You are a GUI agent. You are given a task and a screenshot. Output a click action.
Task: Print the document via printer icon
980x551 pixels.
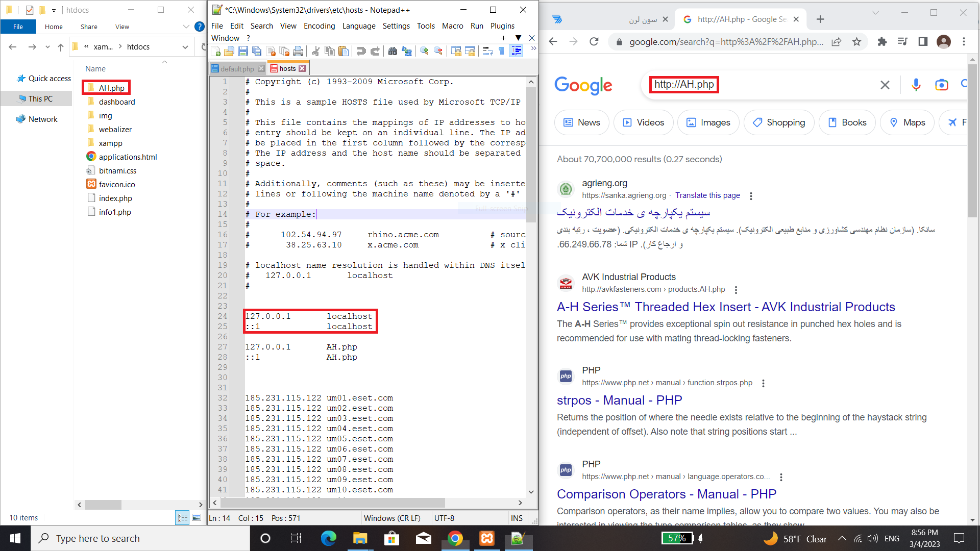298,51
